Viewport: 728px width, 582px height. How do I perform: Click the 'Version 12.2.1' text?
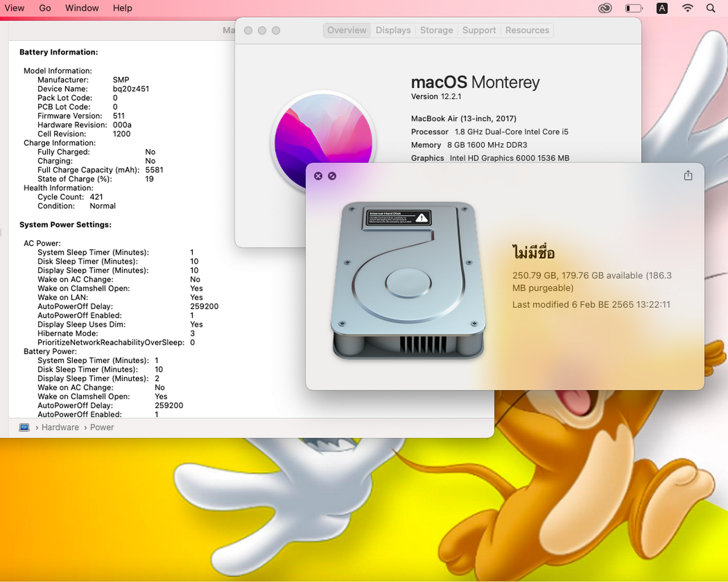click(436, 97)
